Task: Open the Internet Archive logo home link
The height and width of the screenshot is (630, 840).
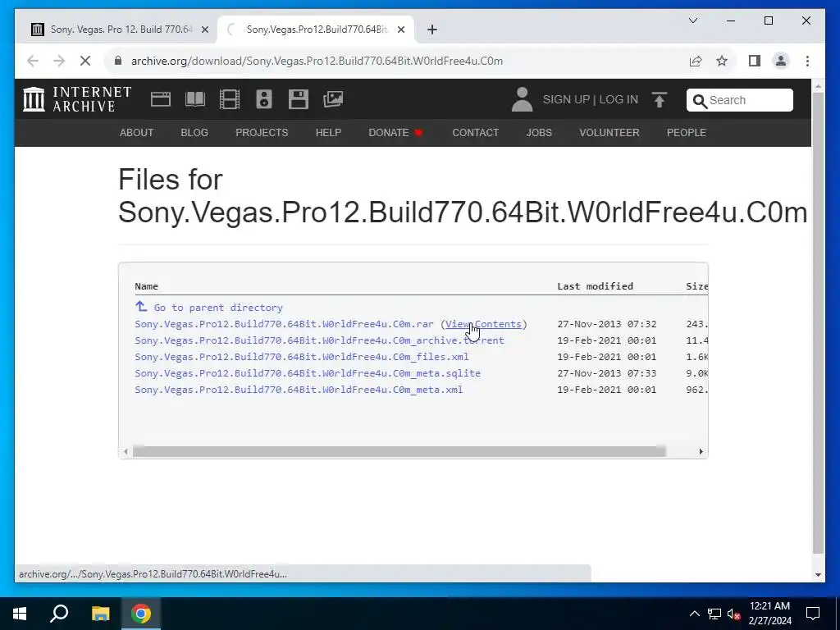Action: click(x=77, y=99)
